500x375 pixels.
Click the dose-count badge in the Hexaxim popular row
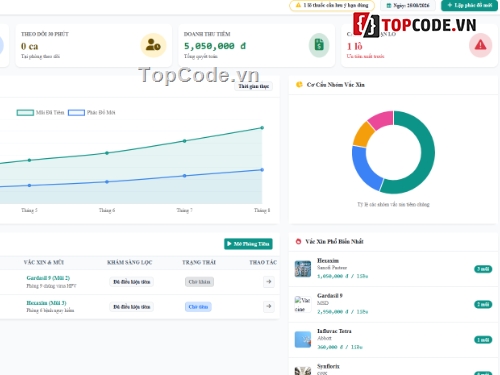click(483, 269)
